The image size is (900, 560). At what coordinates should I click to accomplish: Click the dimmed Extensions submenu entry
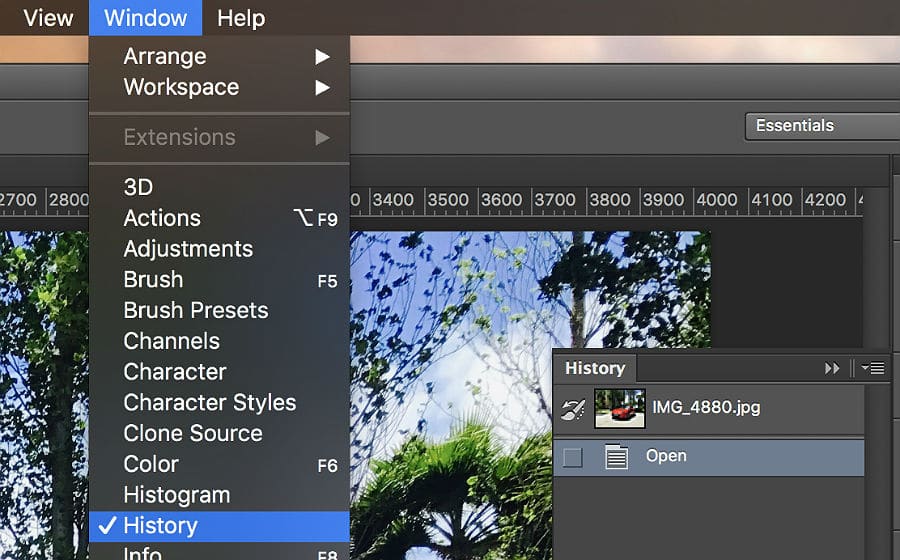219,137
